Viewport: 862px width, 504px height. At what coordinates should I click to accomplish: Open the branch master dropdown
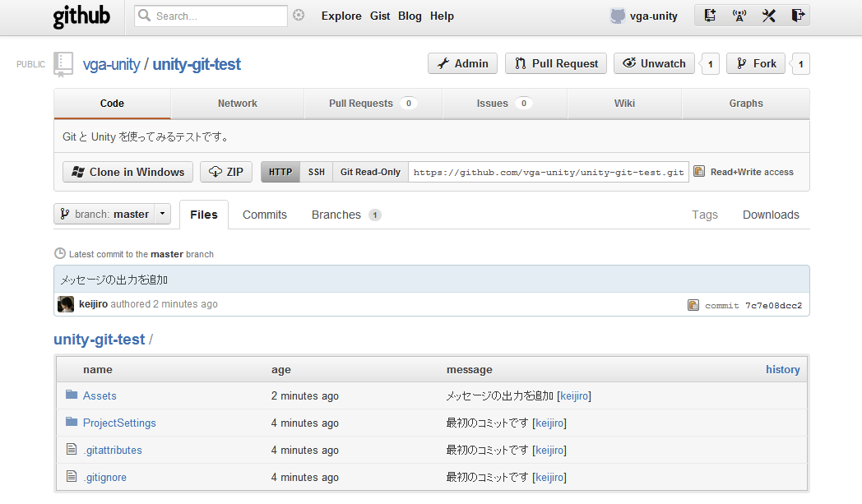click(112, 214)
